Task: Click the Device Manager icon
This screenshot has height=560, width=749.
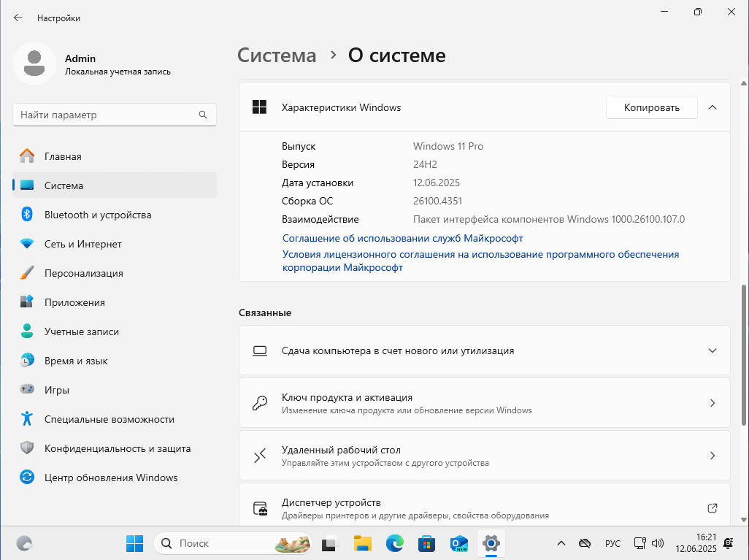Action: (x=261, y=508)
